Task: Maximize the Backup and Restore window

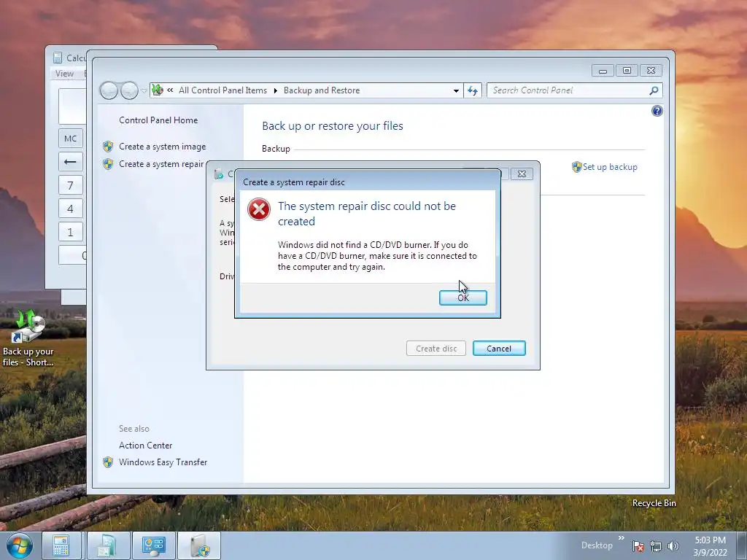Action: click(627, 71)
